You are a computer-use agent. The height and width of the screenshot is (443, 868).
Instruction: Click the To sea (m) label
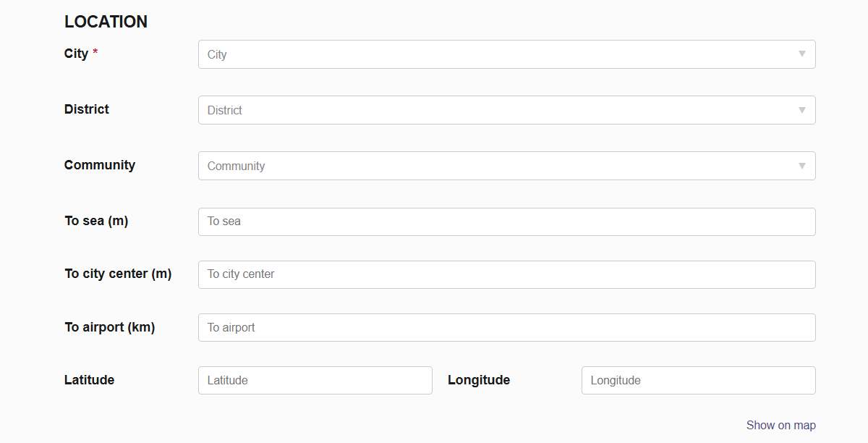point(96,221)
